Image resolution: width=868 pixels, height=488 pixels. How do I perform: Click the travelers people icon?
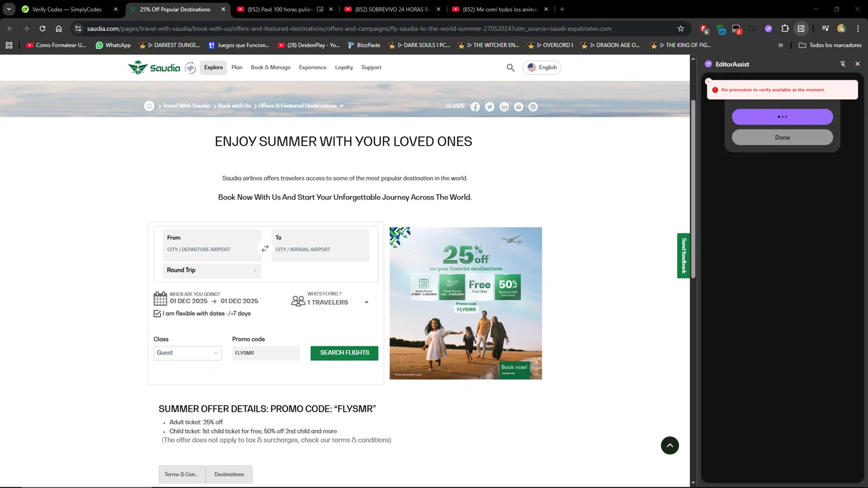298,301
